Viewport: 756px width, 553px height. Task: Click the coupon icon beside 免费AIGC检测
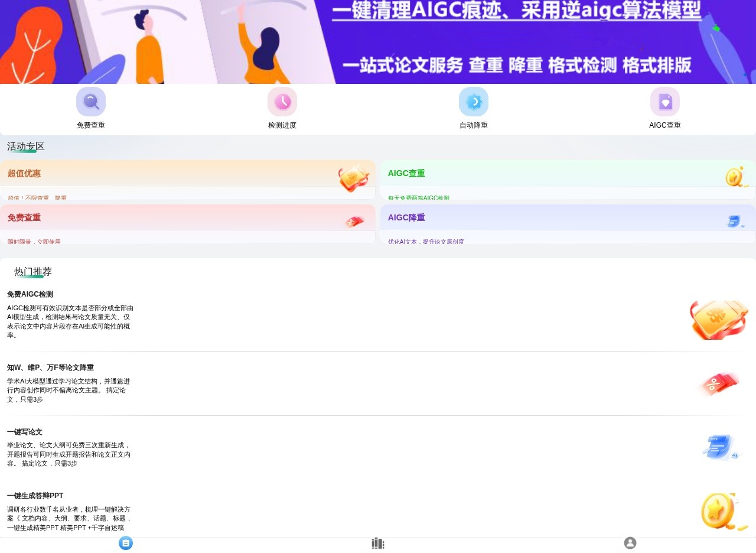719,319
